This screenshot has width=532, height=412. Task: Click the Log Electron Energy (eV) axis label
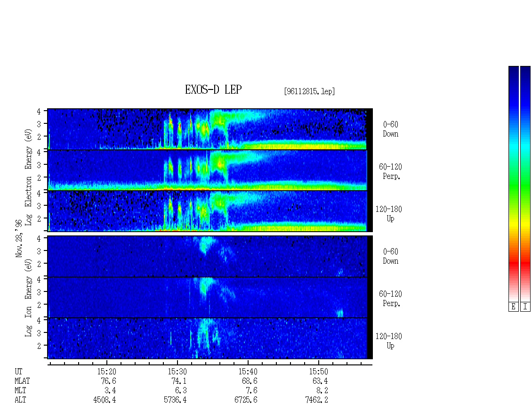click(x=29, y=177)
